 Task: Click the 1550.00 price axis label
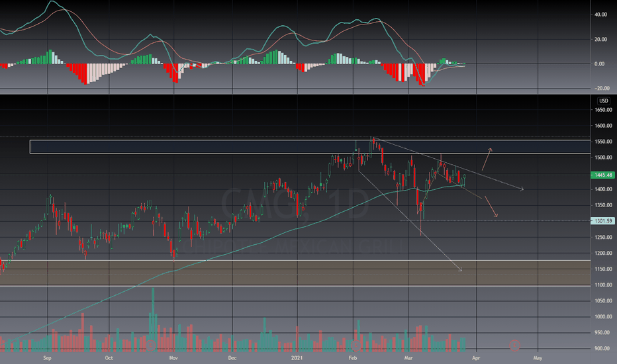[x=603, y=141]
